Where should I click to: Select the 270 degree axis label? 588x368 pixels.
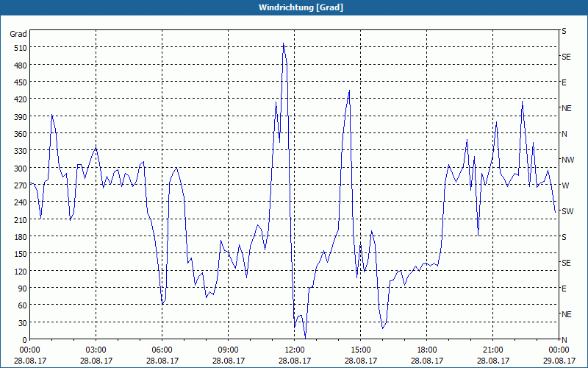pos(20,185)
